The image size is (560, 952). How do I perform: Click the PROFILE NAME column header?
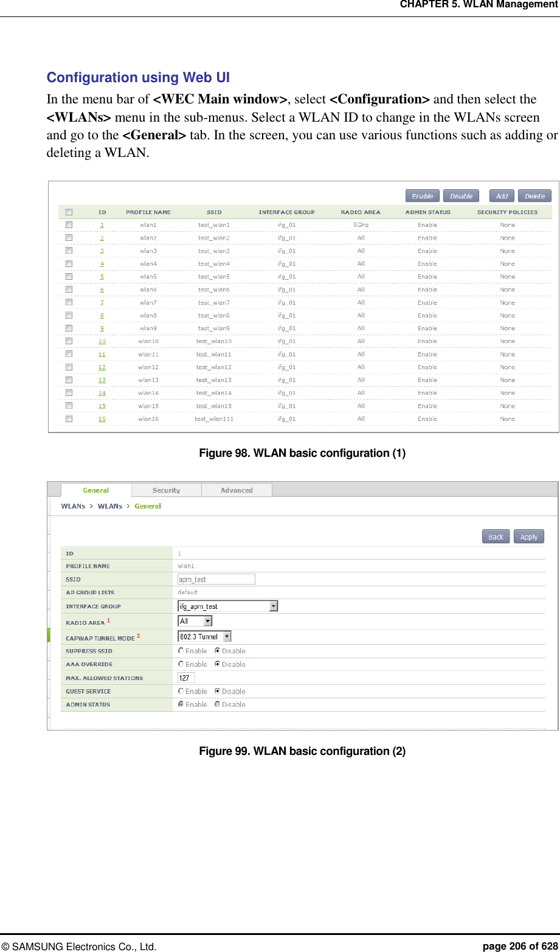pyautogui.click(x=148, y=212)
